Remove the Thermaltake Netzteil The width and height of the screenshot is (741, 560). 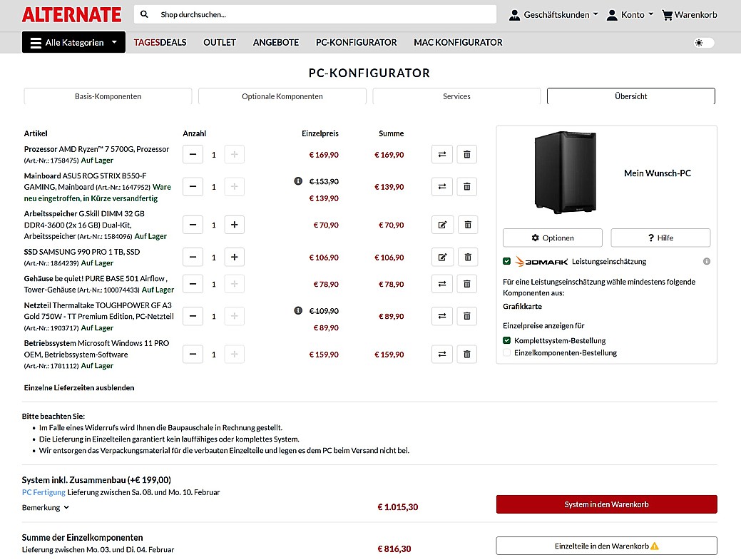467,316
